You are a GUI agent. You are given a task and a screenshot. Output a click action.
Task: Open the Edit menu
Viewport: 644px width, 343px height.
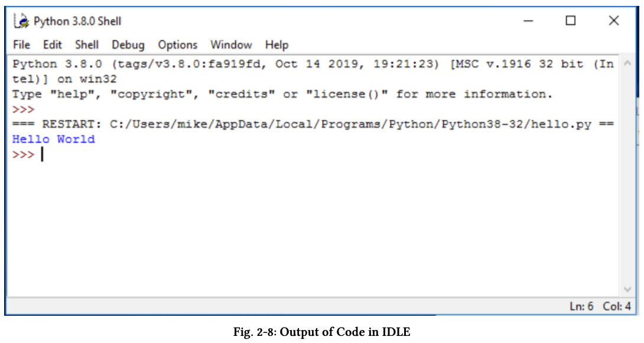[x=52, y=45]
